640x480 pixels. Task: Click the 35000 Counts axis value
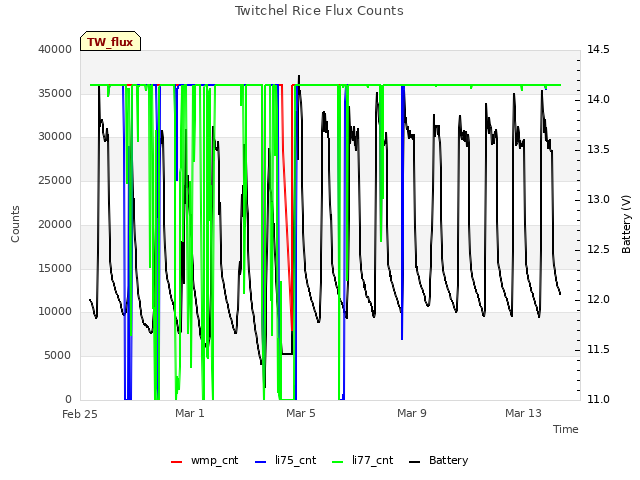55,93
